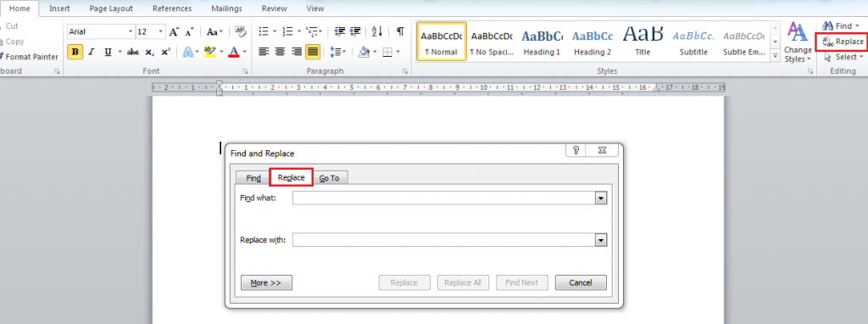Click the Multilevel List icon
Image resolution: width=868 pixels, height=324 pixels.
[x=311, y=31]
